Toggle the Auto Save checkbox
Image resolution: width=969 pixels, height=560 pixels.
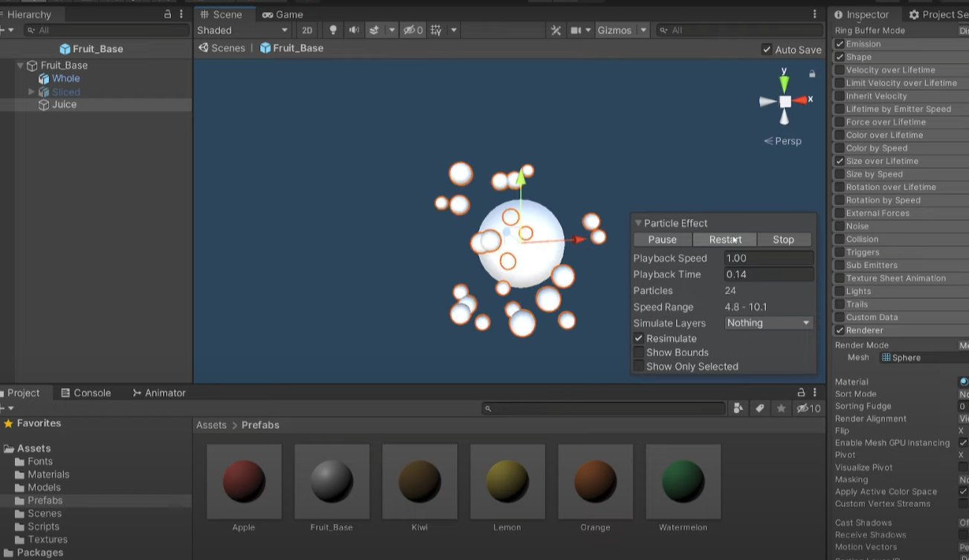[x=767, y=50]
